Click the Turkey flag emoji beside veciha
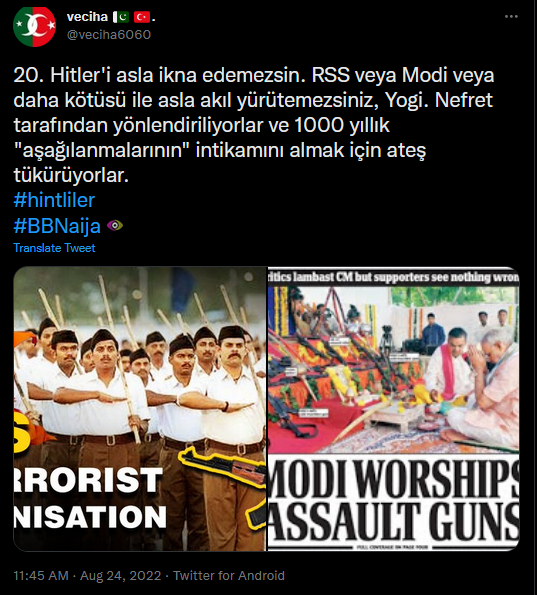 point(142,17)
